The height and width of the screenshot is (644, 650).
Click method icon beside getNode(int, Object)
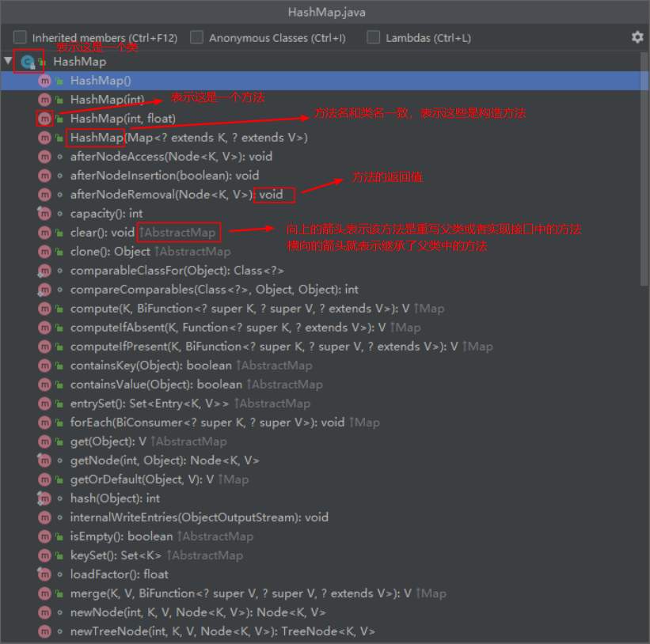[44, 460]
